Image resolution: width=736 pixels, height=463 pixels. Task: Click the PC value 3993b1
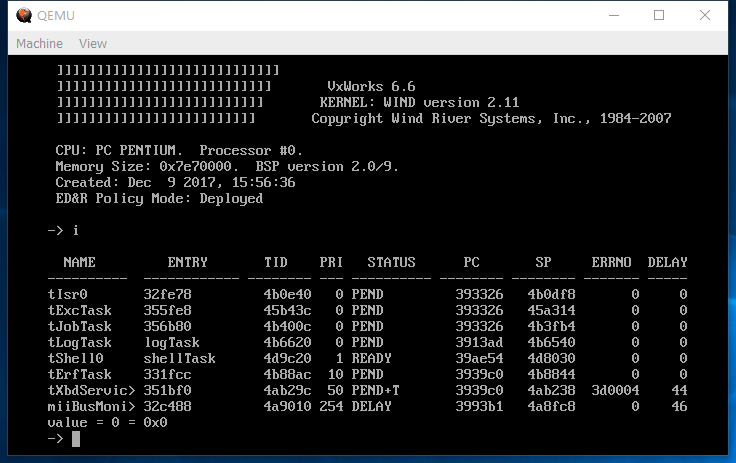pos(479,406)
